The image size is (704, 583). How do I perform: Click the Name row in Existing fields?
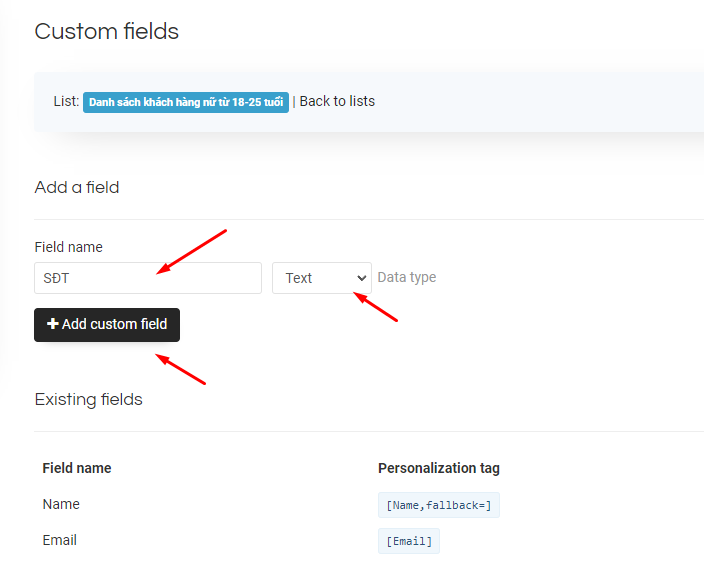(61, 504)
